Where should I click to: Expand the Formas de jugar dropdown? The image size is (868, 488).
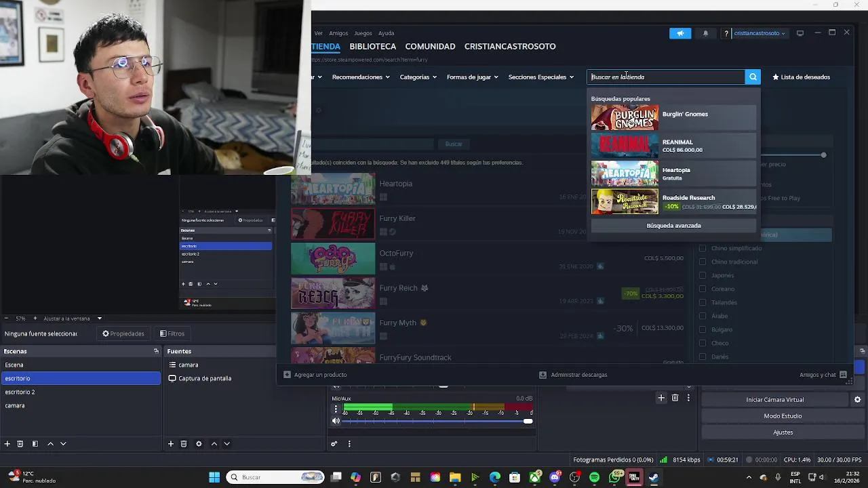pos(473,77)
